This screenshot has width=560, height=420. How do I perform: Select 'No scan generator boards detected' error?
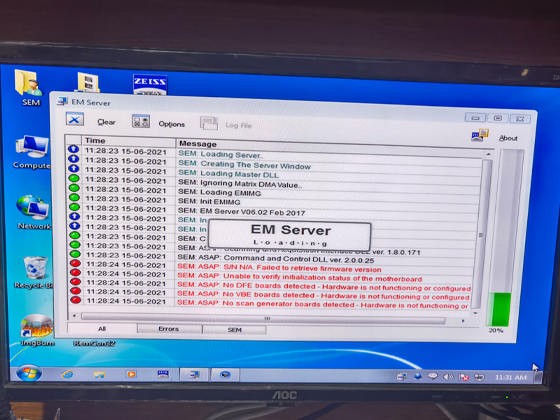click(269, 302)
